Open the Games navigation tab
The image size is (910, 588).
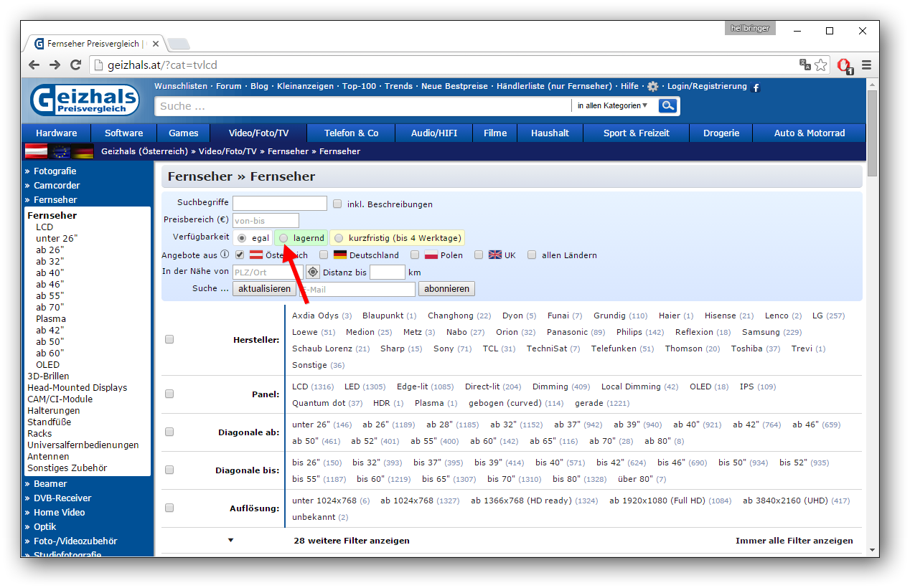pyautogui.click(x=183, y=133)
